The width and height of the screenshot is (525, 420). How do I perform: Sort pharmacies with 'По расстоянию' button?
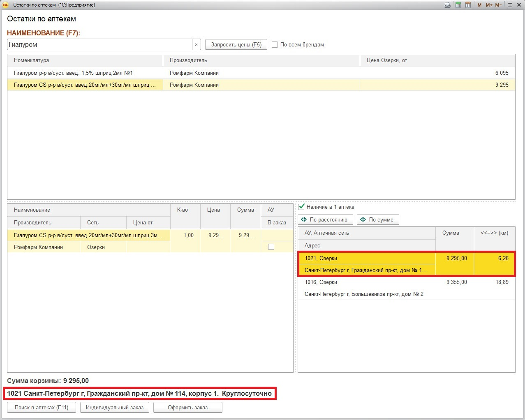[x=325, y=219]
